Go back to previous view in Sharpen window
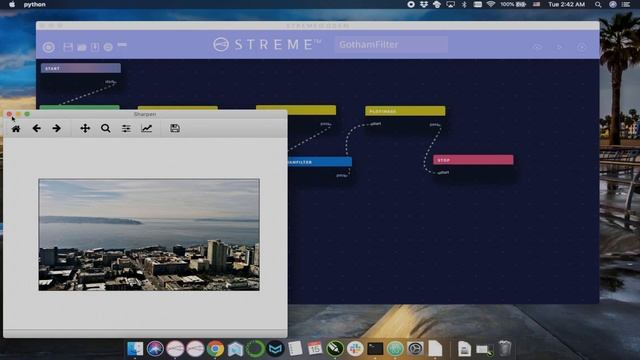Image resolution: width=640 pixels, height=360 pixels. (x=36, y=129)
